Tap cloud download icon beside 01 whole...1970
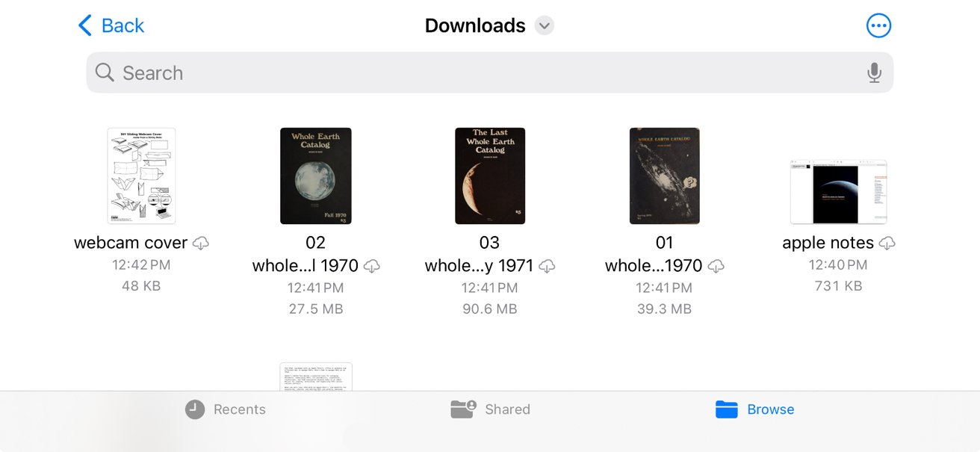Image resolution: width=980 pixels, height=452 pixels. (x=716, y=266)
